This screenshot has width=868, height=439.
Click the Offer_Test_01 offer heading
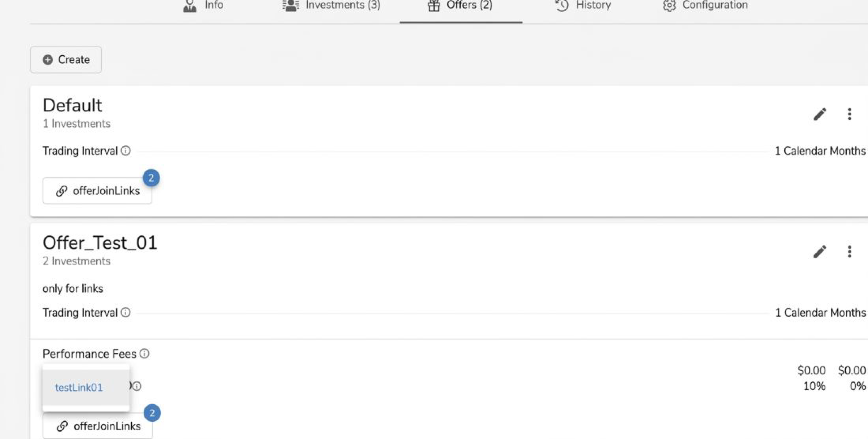(100, 243)
